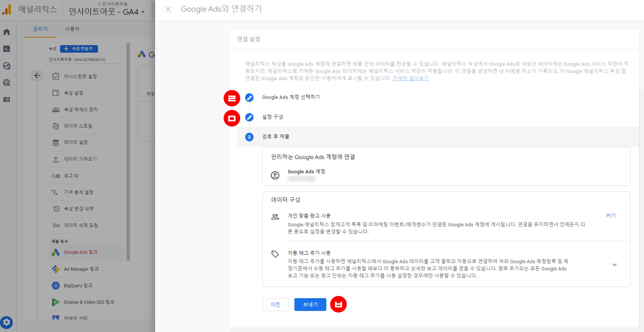The image size is (644, 332).
Task: Open Ad Manager 링크 menu item
Action: pos(87,269)
